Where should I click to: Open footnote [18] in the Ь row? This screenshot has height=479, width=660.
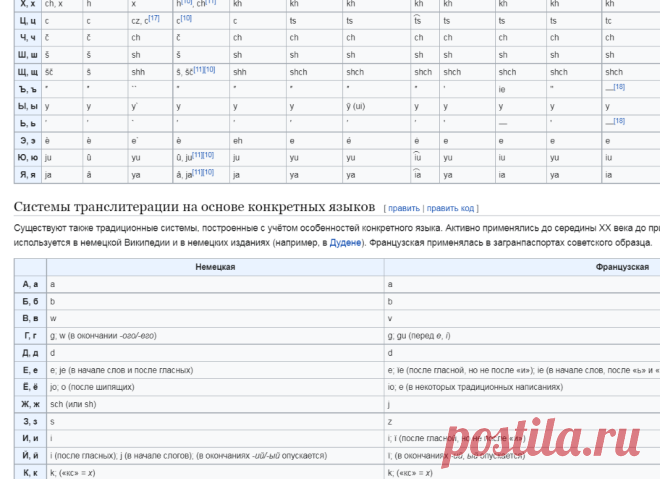pos(619,121)
